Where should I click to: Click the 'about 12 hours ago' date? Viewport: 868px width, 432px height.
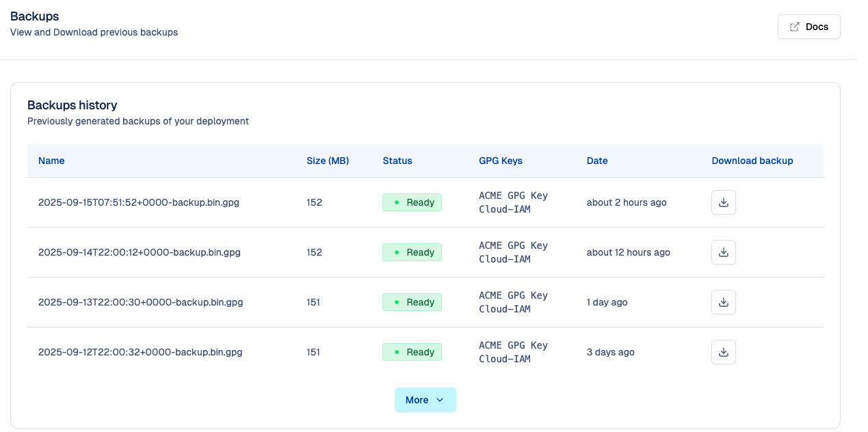coord(629,252)
